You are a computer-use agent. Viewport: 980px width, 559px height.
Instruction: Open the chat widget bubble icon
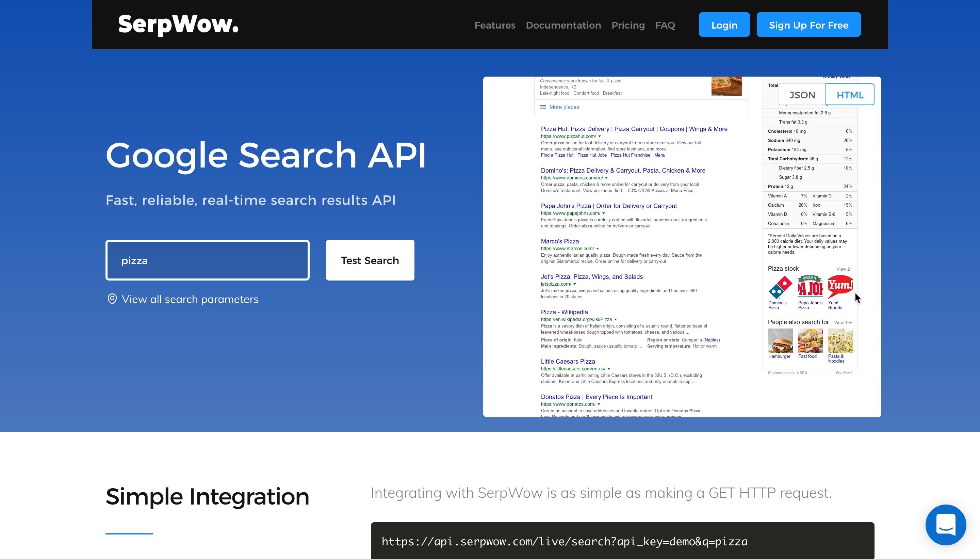click(x=946, y=525)
